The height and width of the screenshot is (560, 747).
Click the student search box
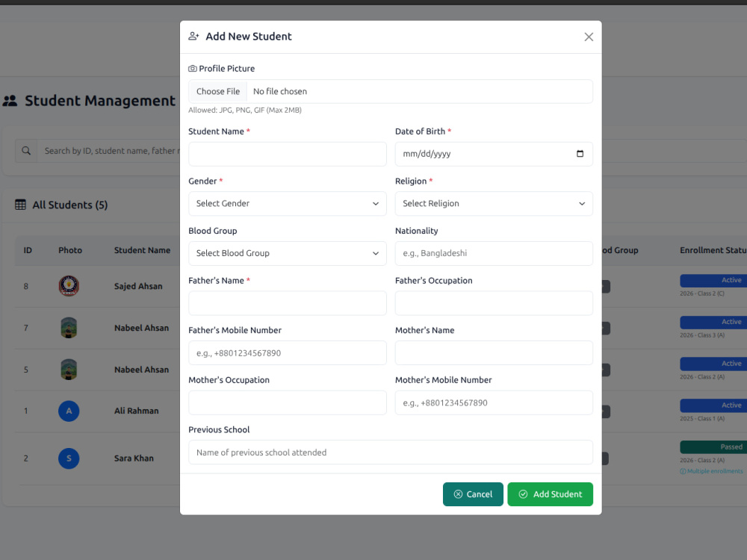(110, 151)
